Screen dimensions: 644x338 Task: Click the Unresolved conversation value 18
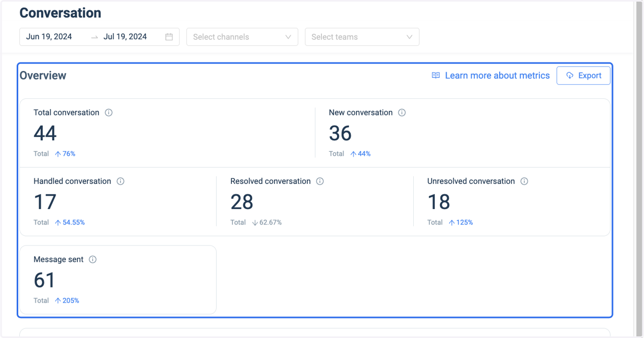point(438,202)
